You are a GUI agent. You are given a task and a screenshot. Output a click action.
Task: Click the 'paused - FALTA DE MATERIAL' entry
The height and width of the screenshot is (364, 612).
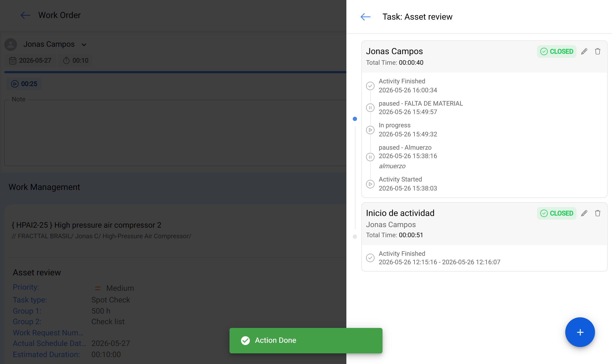click(421, 103)
